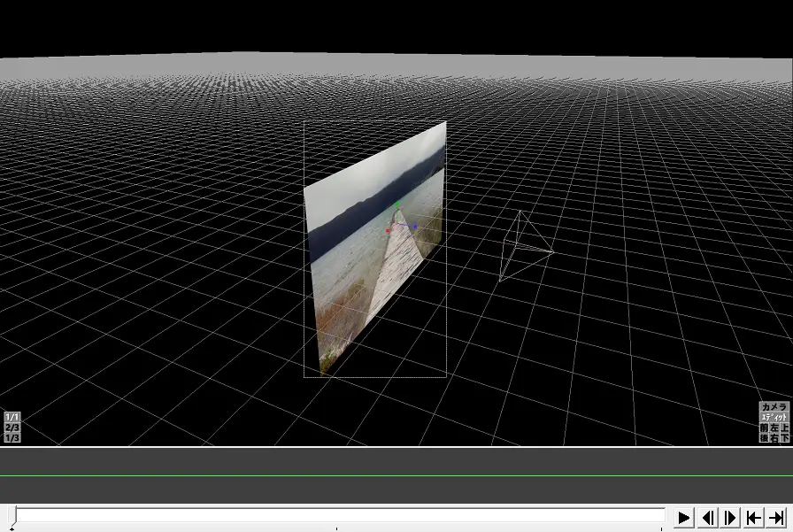Step forward one frame
This screenshot has height=532, width=793.
coord(731,518)
